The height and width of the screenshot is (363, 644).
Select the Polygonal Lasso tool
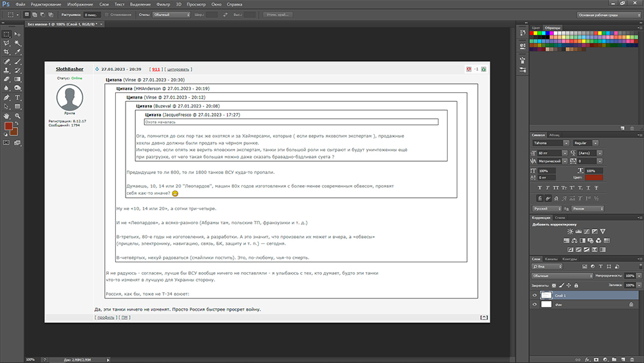tap(6, 43)
